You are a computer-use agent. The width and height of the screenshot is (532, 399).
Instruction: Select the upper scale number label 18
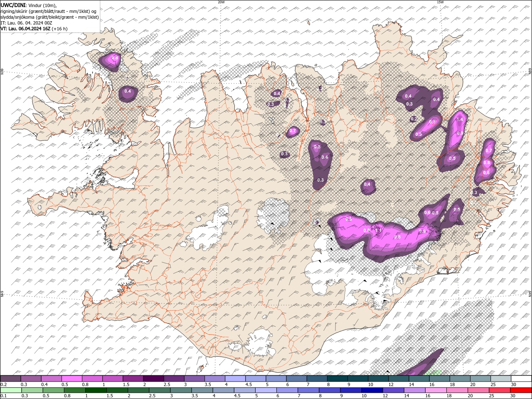[x=452, y=384]
